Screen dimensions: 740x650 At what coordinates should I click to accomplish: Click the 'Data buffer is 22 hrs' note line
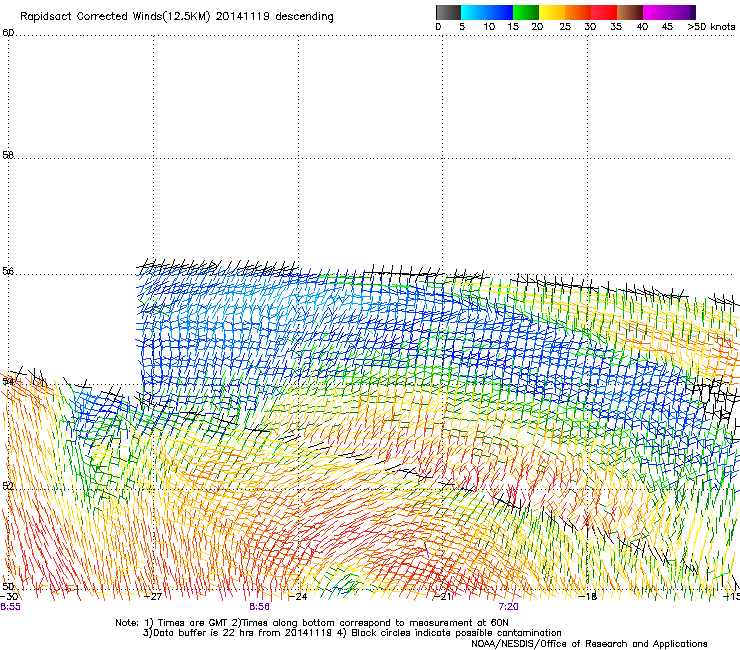(x=352, y=633)
